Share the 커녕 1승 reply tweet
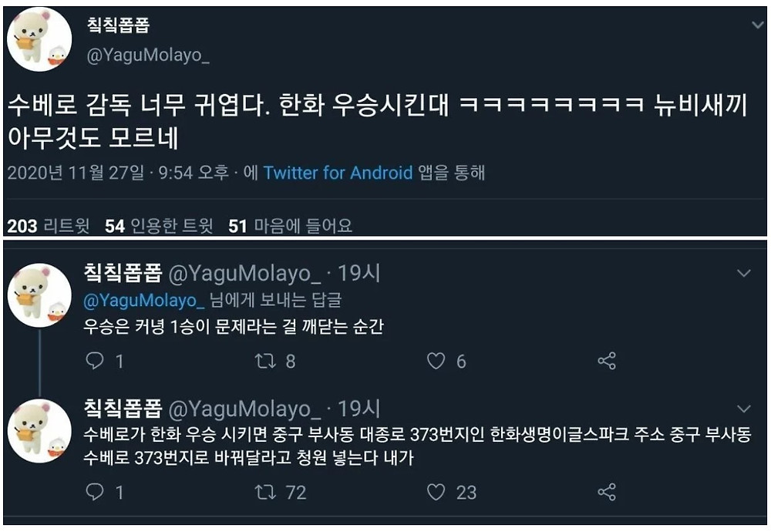 pos(607,361)
